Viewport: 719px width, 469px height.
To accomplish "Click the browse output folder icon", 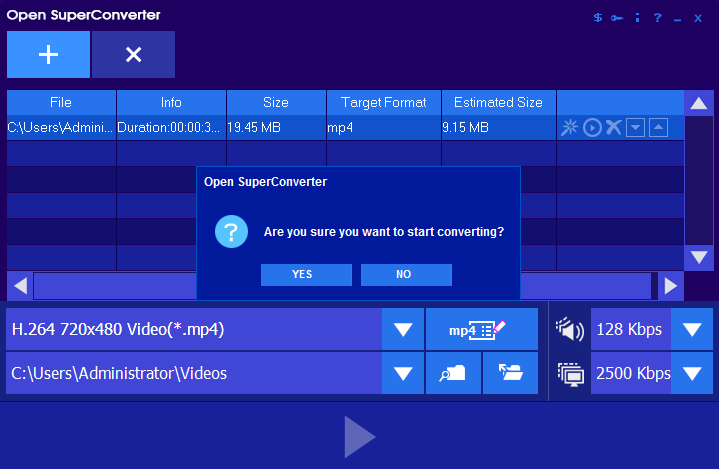I will 453,373.
